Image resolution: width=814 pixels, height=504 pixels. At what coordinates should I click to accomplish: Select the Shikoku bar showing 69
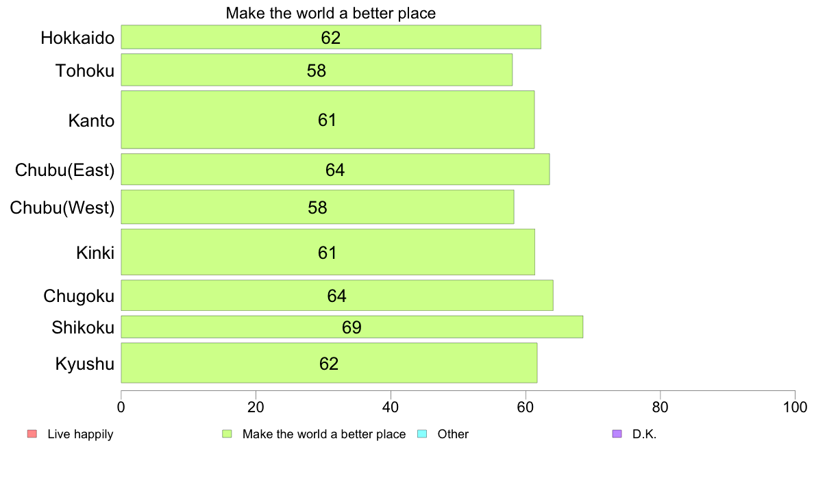pos(352,327)
